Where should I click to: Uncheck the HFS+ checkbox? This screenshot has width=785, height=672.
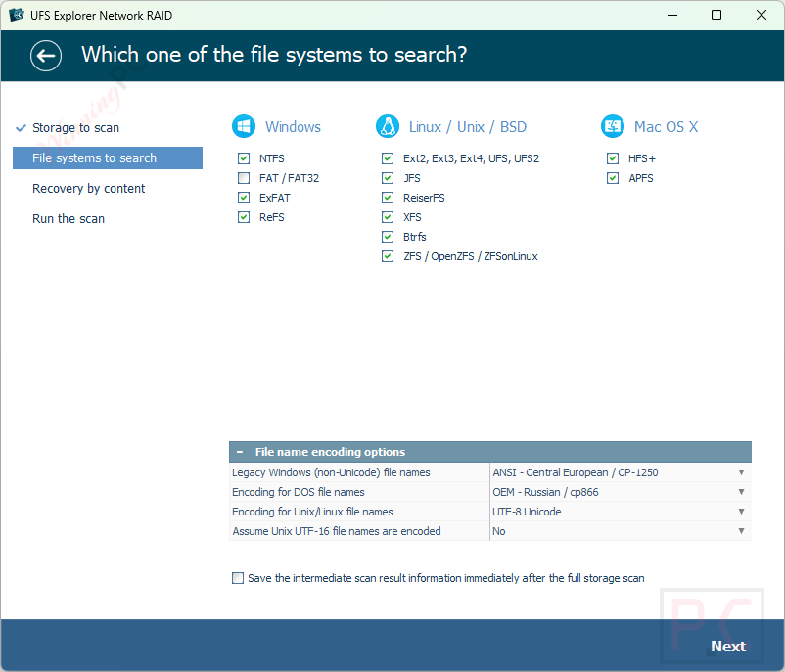[x=613, y=158]
